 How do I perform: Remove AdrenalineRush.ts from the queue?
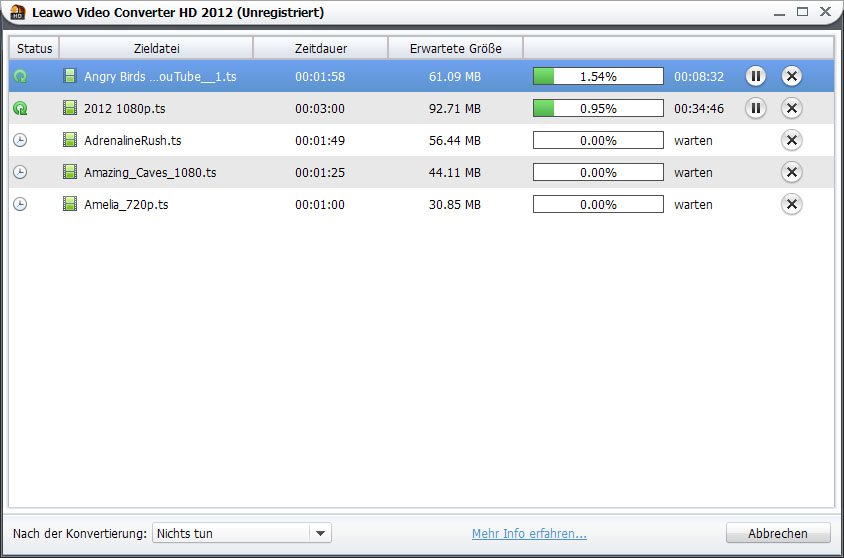click(x=792, y=140)
